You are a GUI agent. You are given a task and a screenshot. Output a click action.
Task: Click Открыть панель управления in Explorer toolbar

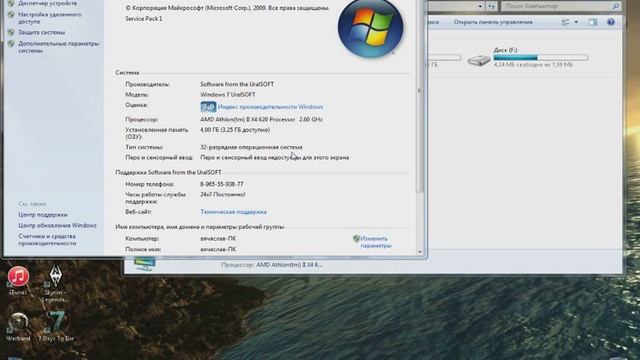point(493,22)
